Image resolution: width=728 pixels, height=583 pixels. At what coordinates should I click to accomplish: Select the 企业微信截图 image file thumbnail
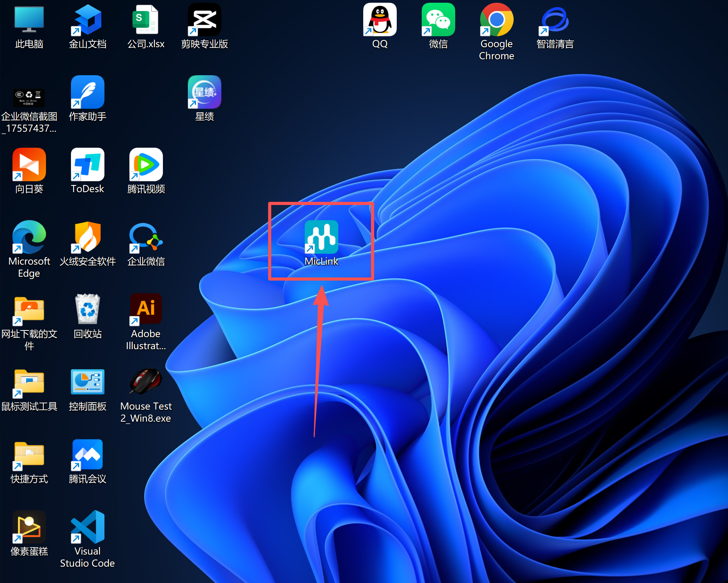point(29,97)
